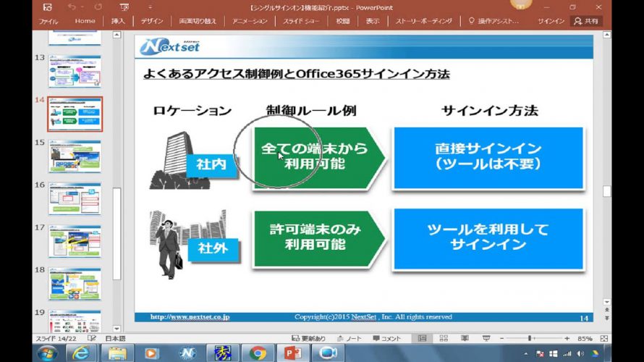Click the zoom slider in status bar

[534, 338]
